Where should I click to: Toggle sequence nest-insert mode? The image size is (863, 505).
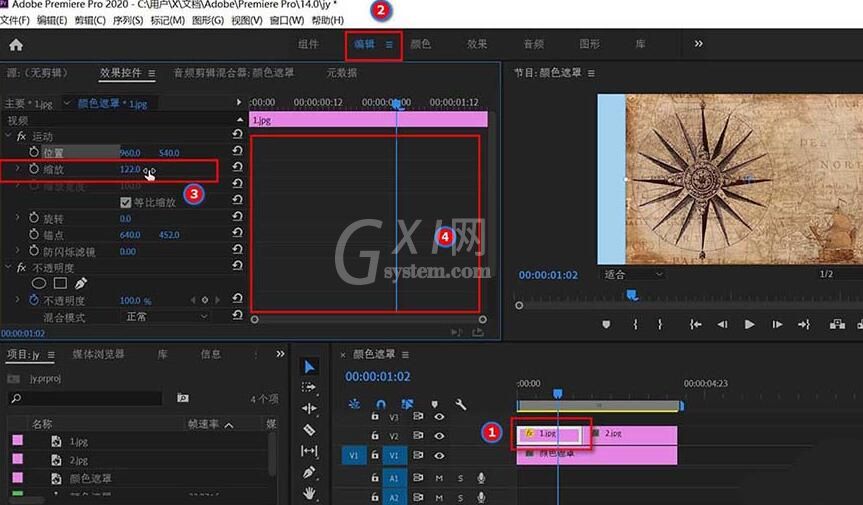354,404
